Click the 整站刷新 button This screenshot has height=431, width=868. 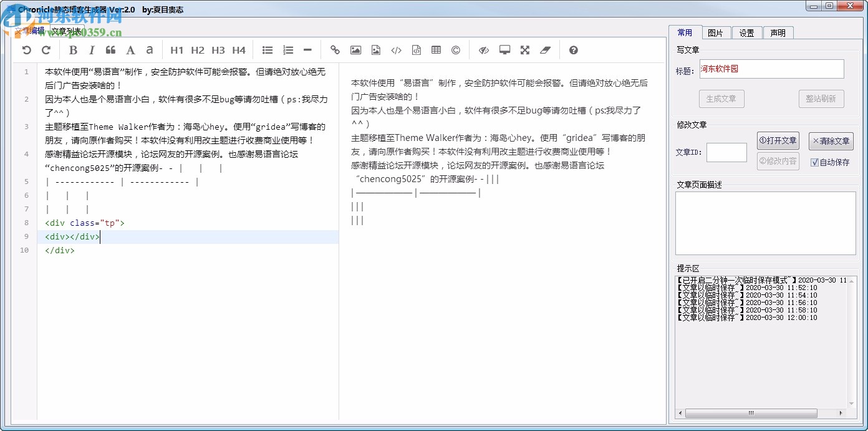click(x=821, y=99)
